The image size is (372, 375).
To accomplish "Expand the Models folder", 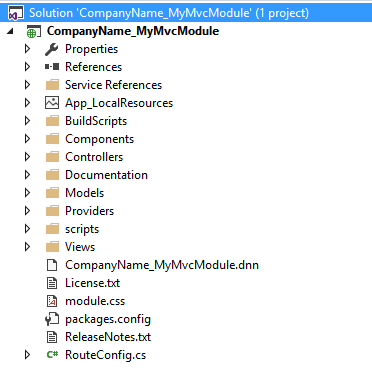I will pos(27,193).
